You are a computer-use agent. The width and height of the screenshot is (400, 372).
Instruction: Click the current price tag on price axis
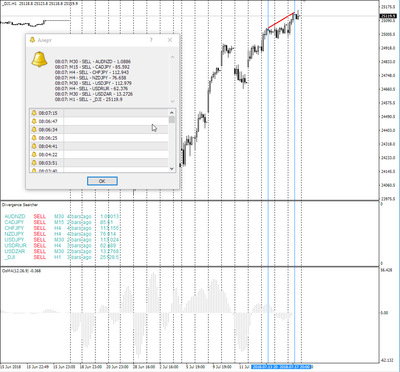389,16
